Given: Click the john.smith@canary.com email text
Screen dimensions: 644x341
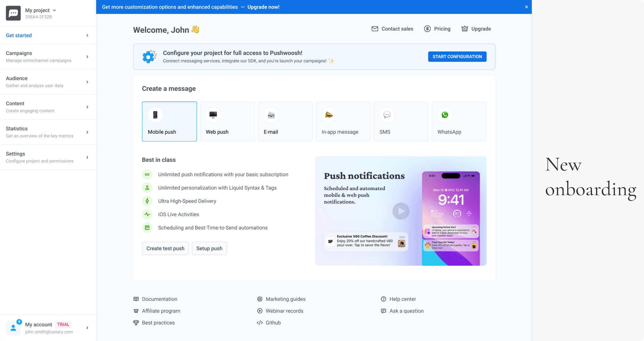Looking at the screenshot, I should 49,332.
